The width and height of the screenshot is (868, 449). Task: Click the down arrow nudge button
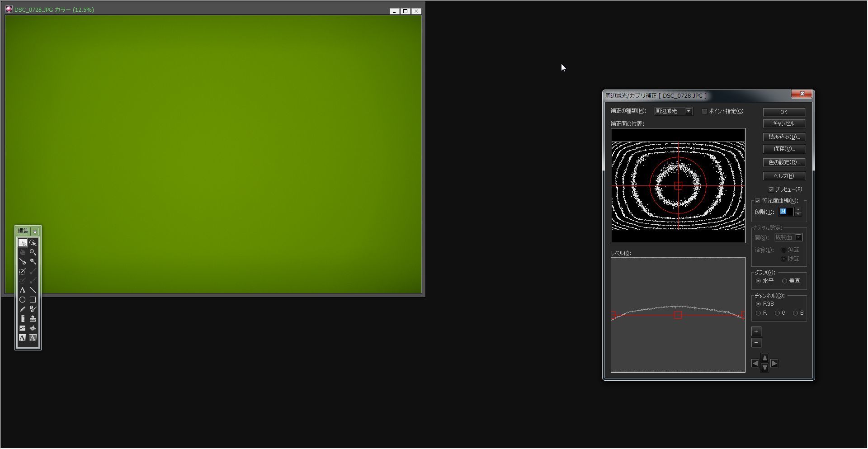[x=764, y=368]
